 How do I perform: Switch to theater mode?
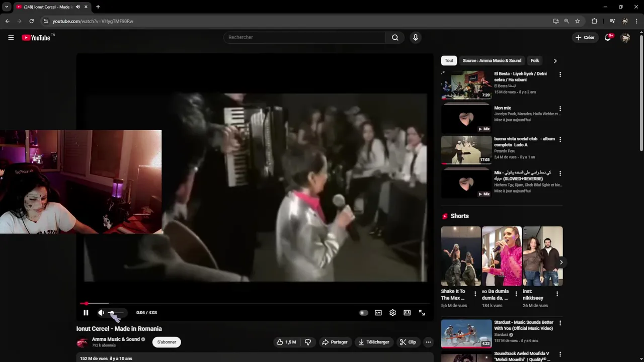(x=407, y=313)
